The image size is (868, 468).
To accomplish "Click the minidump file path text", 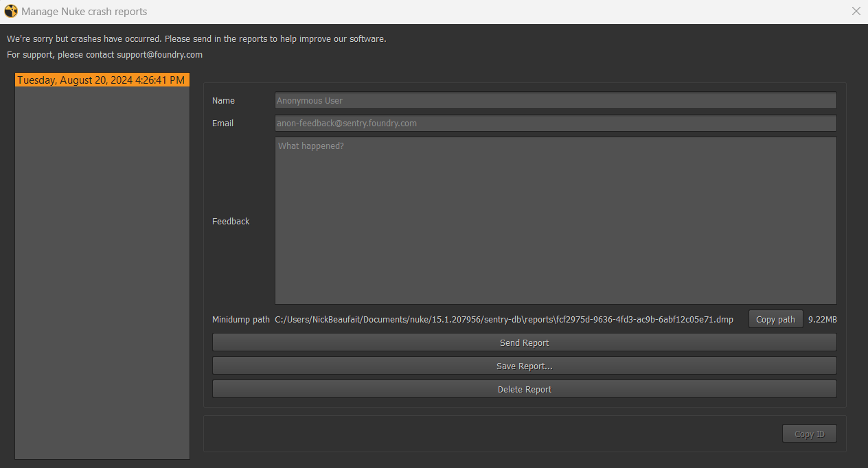I will (x=504, y=319).
